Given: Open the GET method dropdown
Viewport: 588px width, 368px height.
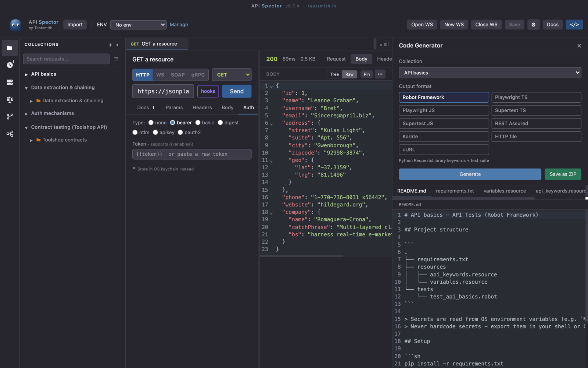Looking at the screenshot, I should [232, 75].
